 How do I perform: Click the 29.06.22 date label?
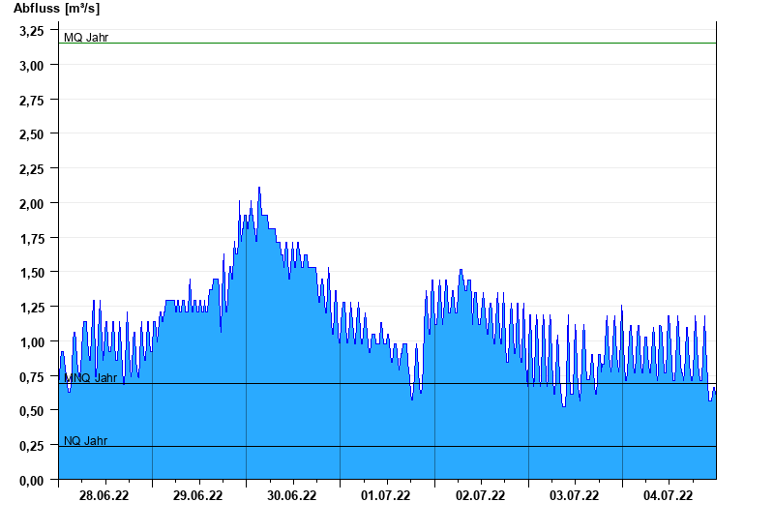[198, 496]
